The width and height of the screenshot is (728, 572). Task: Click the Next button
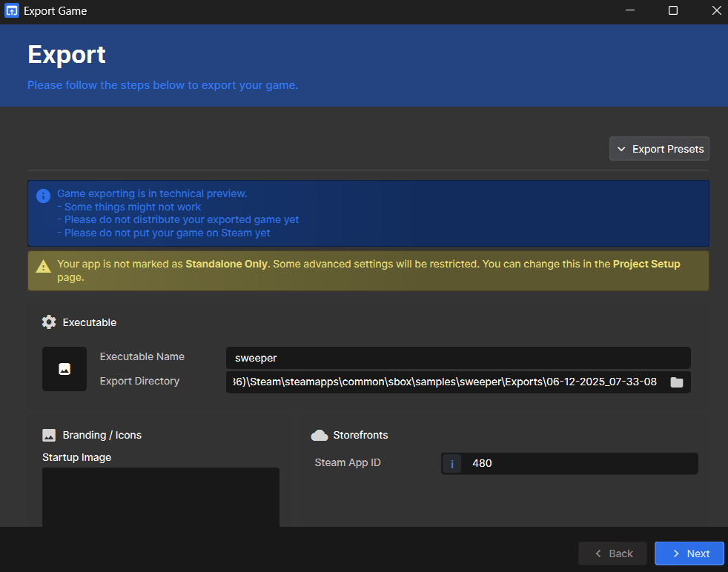[x=689, y=553]
